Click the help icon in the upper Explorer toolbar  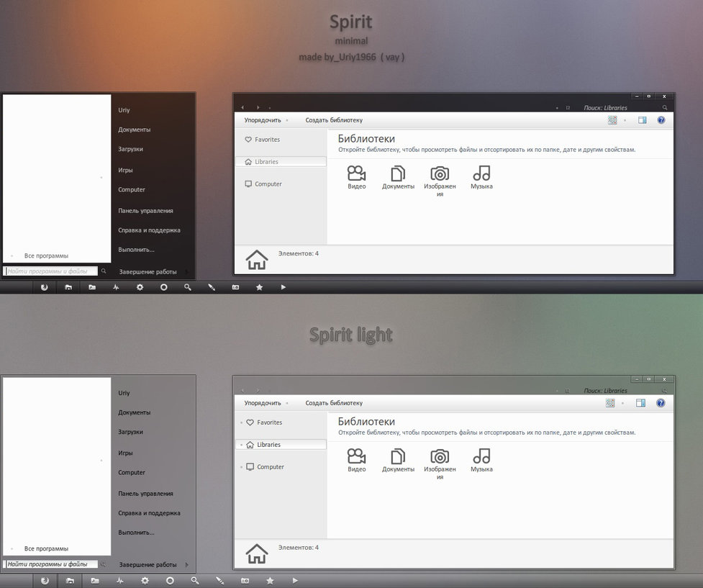[x=661, y=120]
